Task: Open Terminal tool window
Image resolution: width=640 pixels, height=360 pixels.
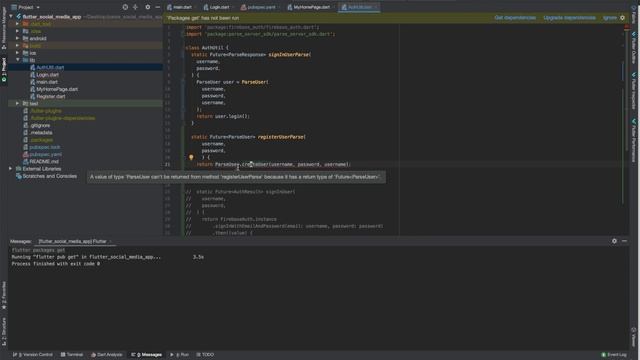Action: pyautogui.click(x=72, y=355)
